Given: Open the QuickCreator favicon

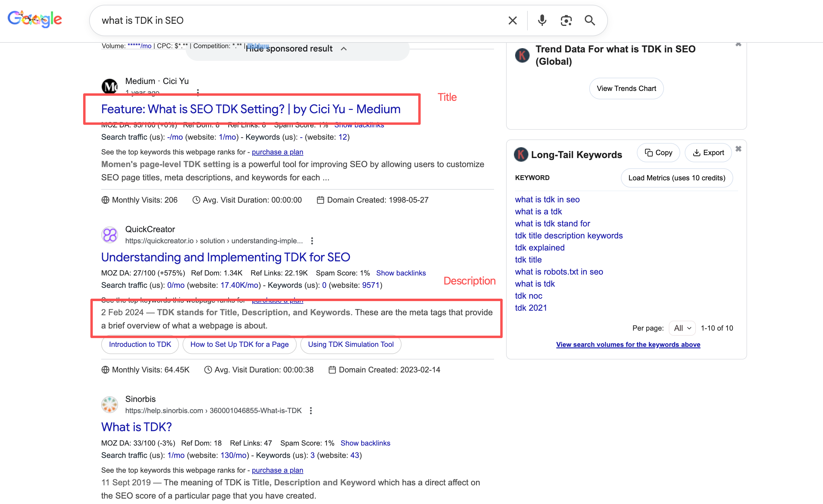Looking at the screenshot, I should point(110,235).
